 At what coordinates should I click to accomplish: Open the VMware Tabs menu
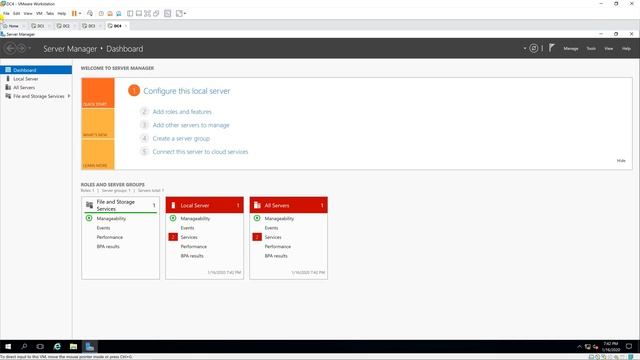[50, 13]
